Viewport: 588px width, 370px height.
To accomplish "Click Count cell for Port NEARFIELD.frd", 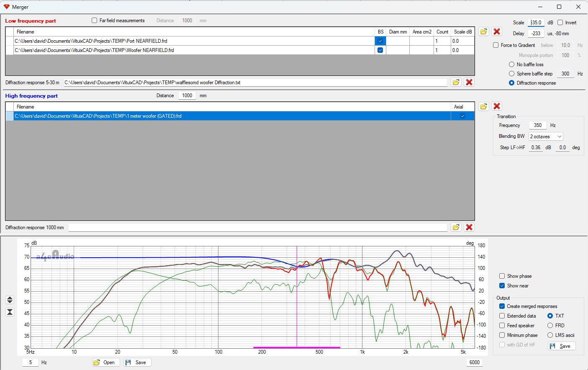I will click(442, 41).
